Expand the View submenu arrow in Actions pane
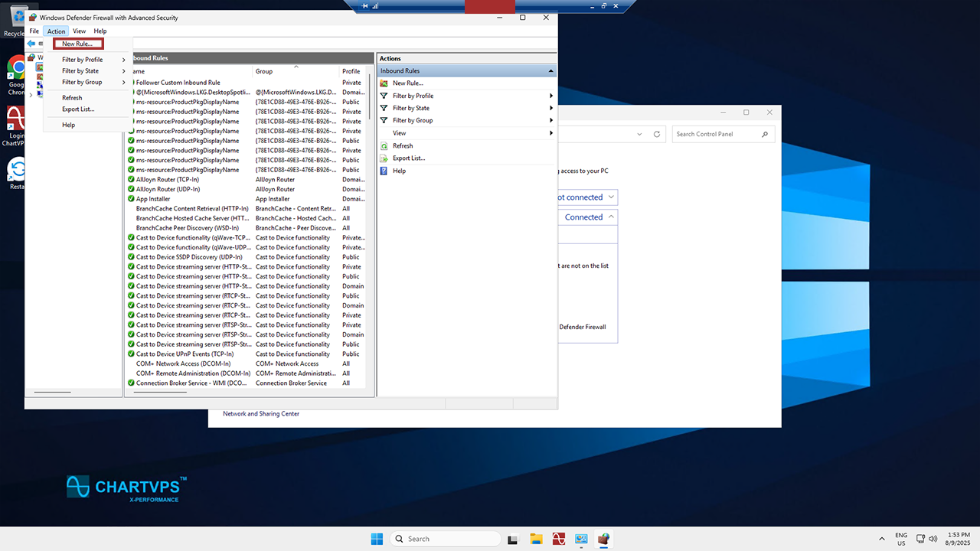980x551 pixels. coord(550,133)
